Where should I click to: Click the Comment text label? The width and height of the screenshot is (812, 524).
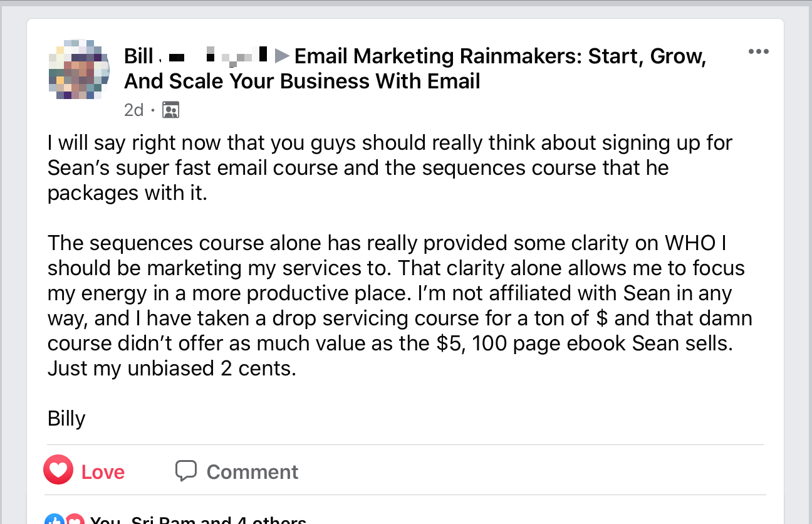252,471
